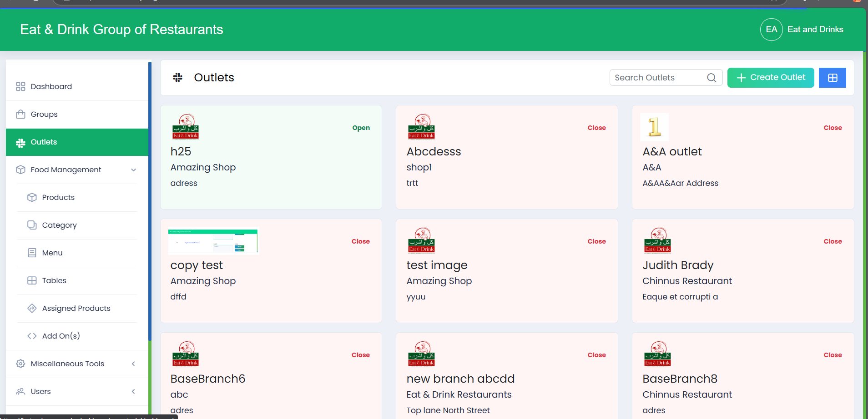The width and height of the screenshot is (868, 419).
Task: Click the Outlets header icon
Action: click(178, 77)
